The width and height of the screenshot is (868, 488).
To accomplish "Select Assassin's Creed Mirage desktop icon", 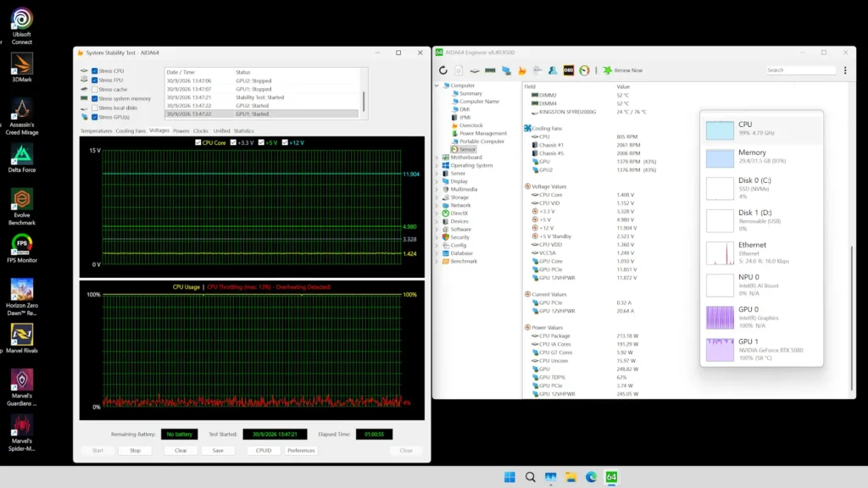I will [21, 117].
